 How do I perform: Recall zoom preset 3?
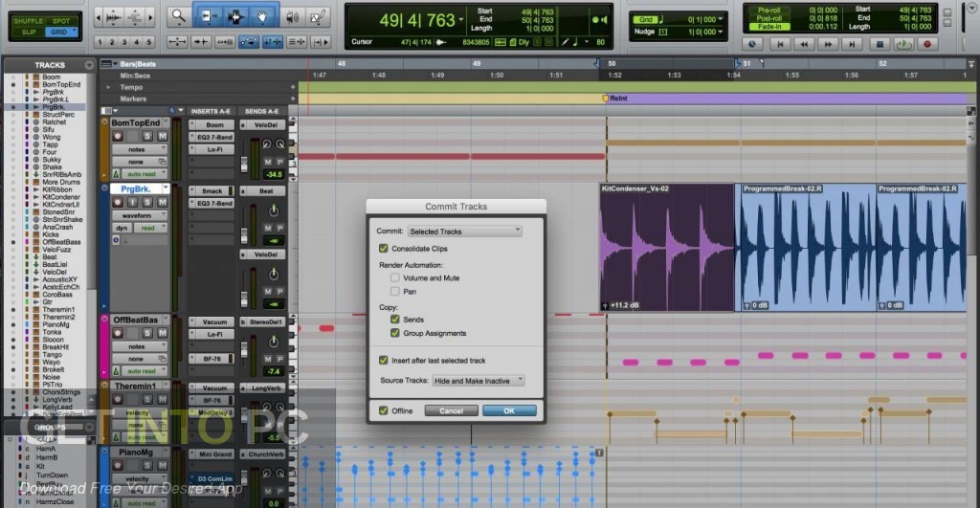[x=124, y=42]
